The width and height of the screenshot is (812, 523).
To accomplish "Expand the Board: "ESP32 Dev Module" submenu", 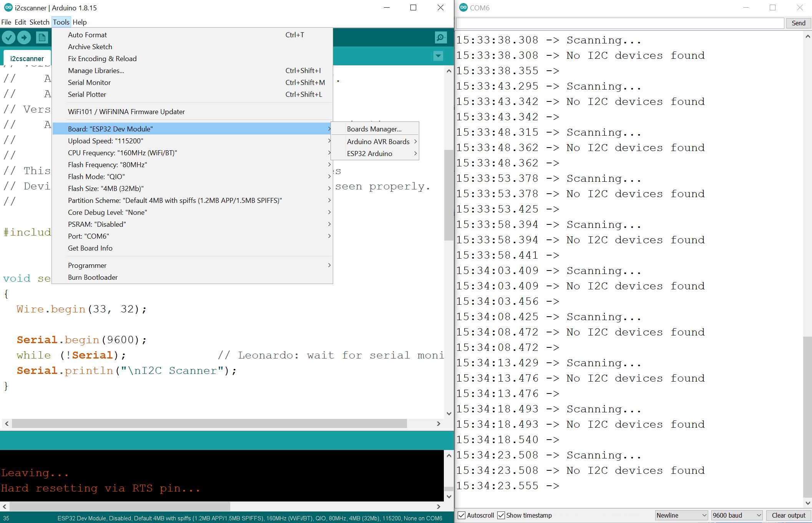I will tap(192, 129).
